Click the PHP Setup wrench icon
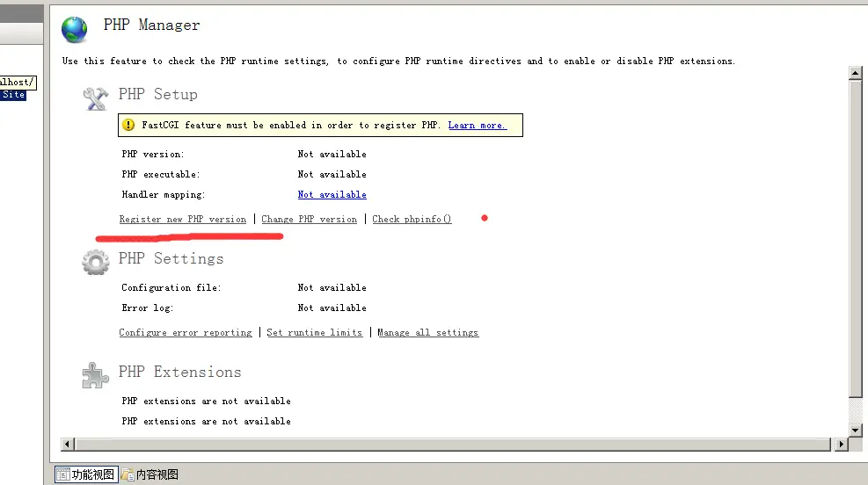The image size is (868, 485). (95, 99)
